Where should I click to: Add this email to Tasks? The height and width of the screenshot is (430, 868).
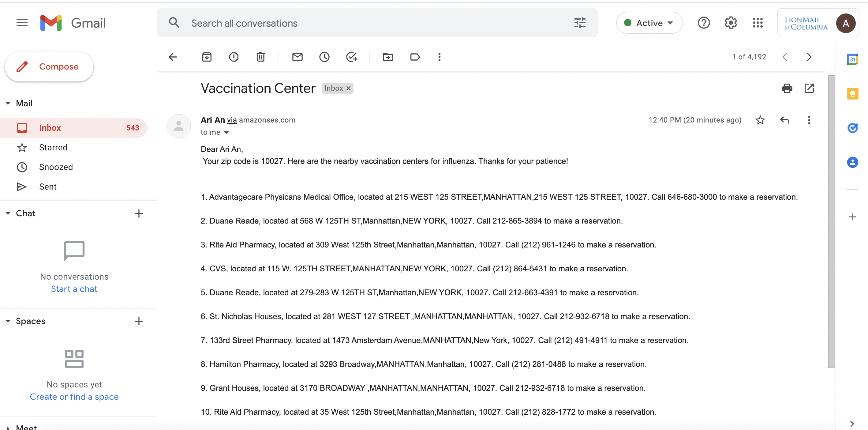pos(351,57)
